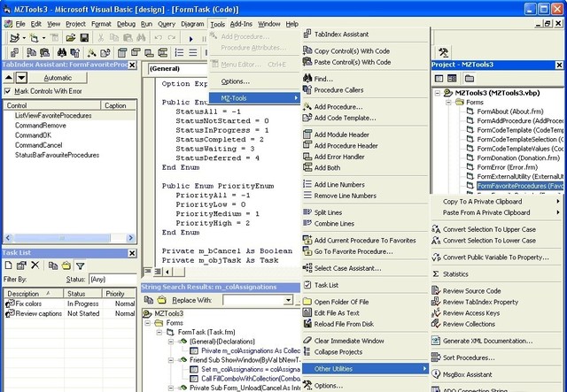This screenshot has width=567, height=392.
Task: Click the Clear Immediate Window eraser icon
Action: [x=307, y=341]
